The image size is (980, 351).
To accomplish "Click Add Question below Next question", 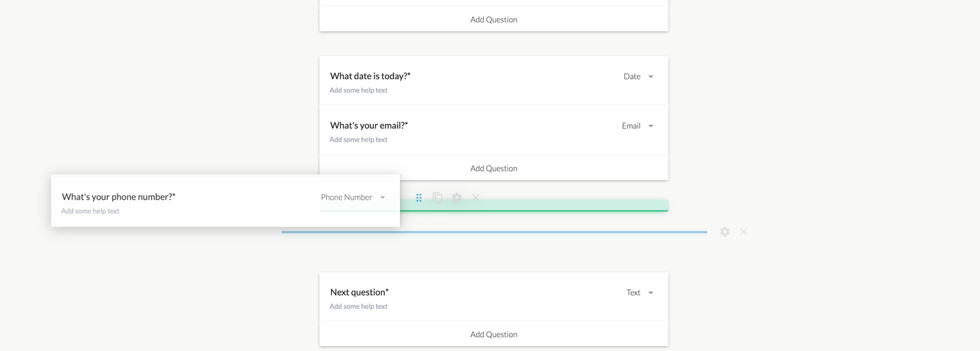I will click(x=493, y=334).
